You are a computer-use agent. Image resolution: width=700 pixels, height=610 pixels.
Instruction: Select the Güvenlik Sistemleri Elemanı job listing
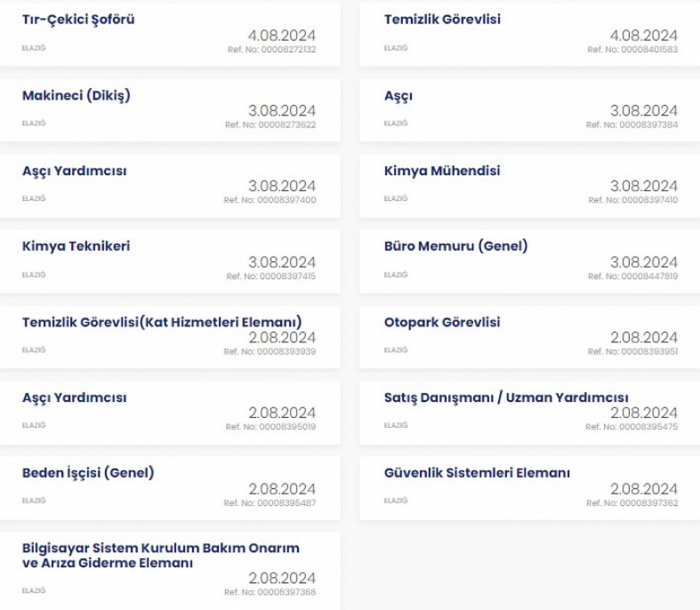click(x=477, y=473)
